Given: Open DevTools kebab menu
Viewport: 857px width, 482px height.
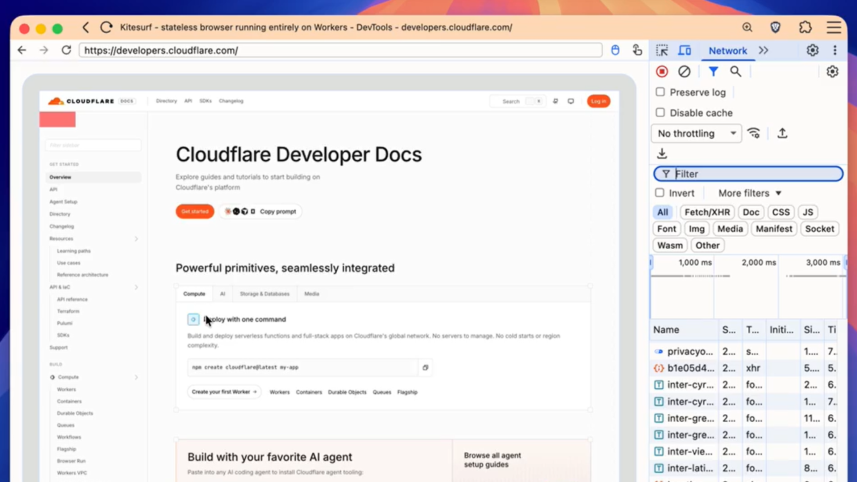Looking at the screenshot, I should tap(835, 50).
